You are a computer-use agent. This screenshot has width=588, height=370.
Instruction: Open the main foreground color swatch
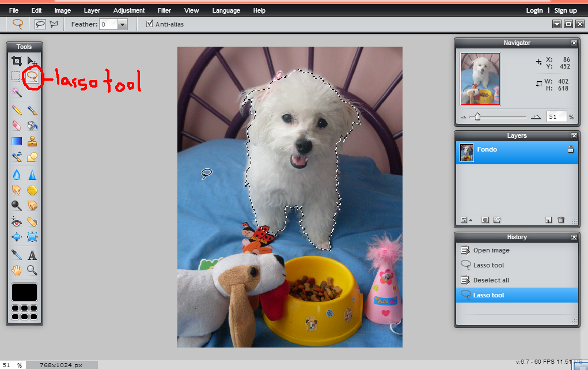24,292
